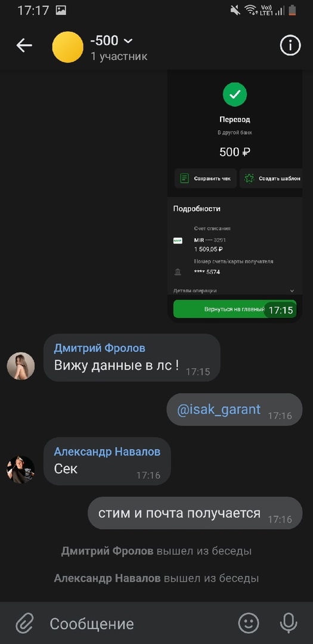Tap the battery status bar icon
313x644 pixels.
coord(292,10)
